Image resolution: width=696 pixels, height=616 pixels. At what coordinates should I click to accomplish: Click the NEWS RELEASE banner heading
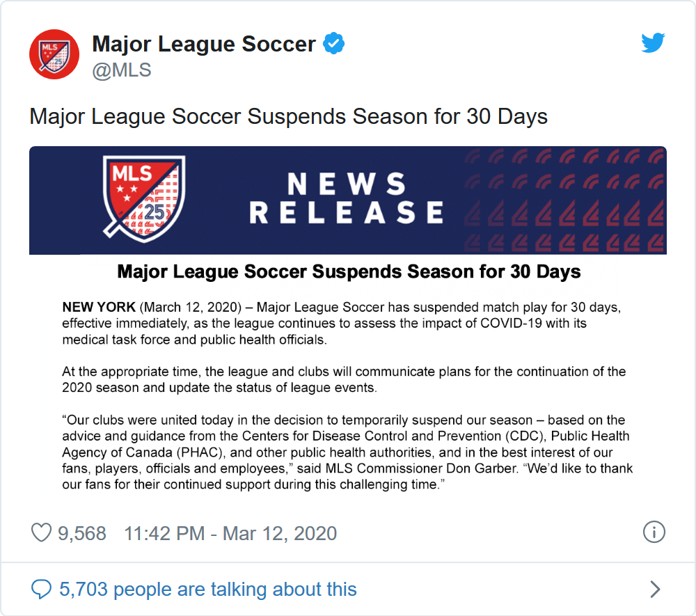click(x=346, y=199)
